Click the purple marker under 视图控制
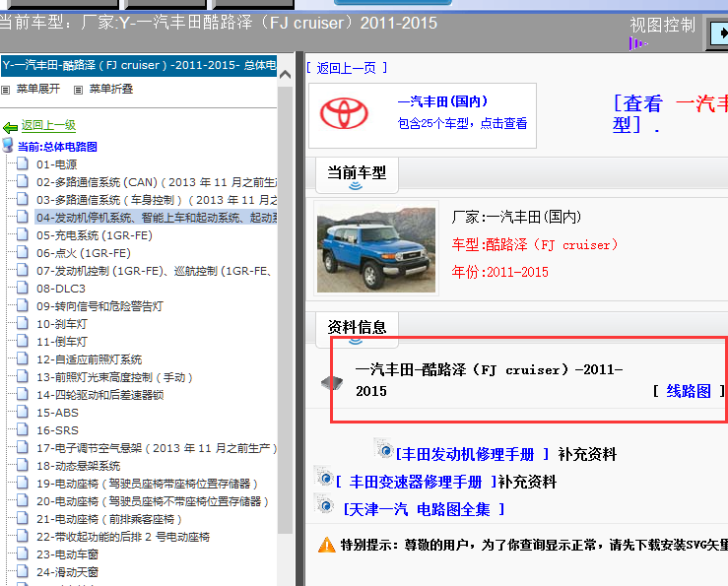 pyautogui.click(x=638, y=43)
